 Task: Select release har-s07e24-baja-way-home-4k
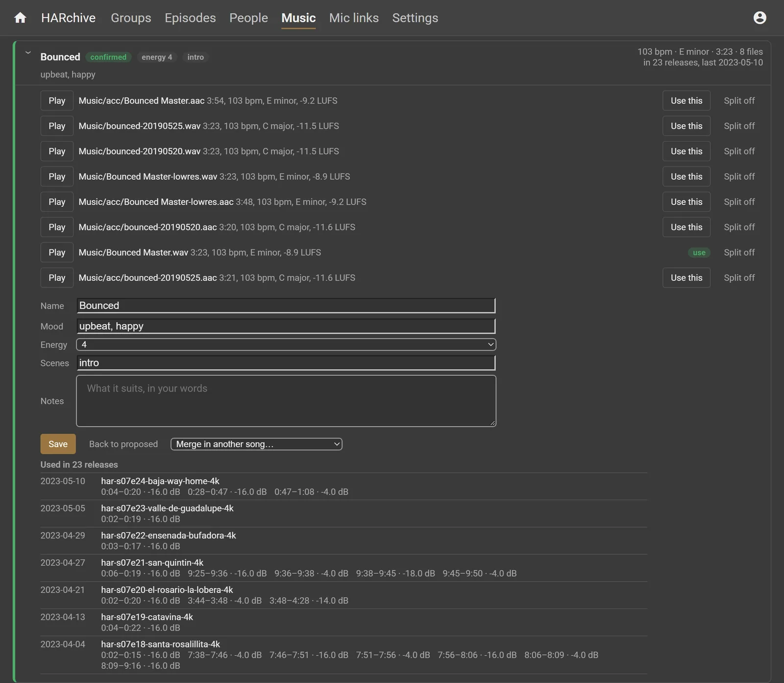[x=160, y=481]
